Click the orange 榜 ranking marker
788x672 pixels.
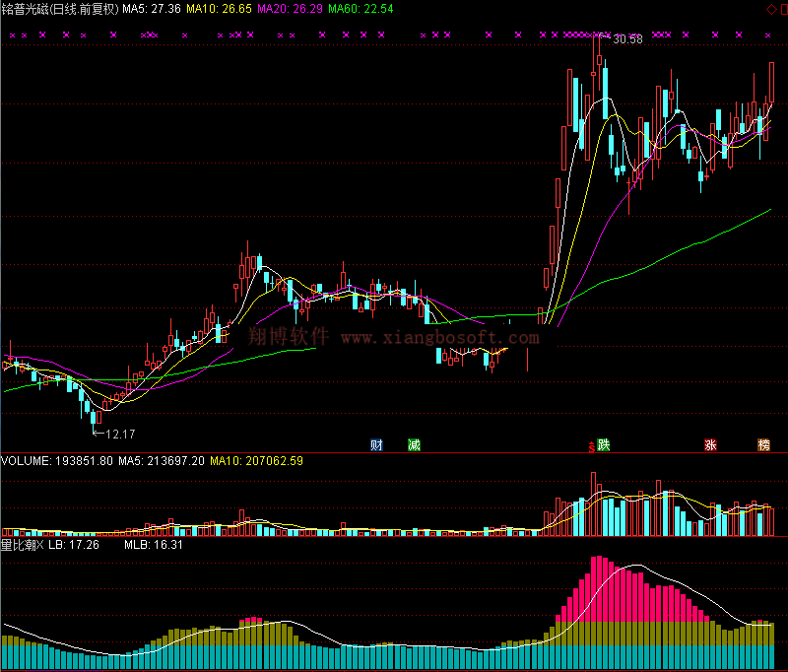point(763,444)
